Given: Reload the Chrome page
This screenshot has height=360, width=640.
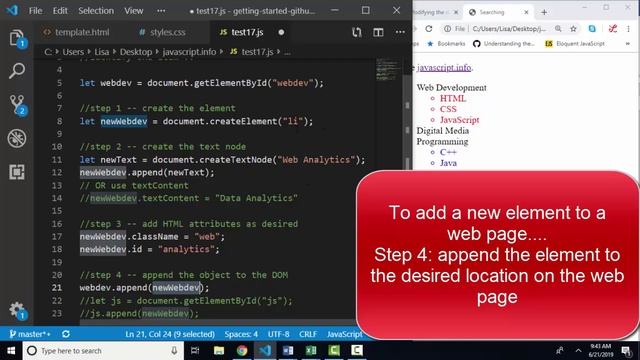Looking at the screenshot, I should 429,29.
